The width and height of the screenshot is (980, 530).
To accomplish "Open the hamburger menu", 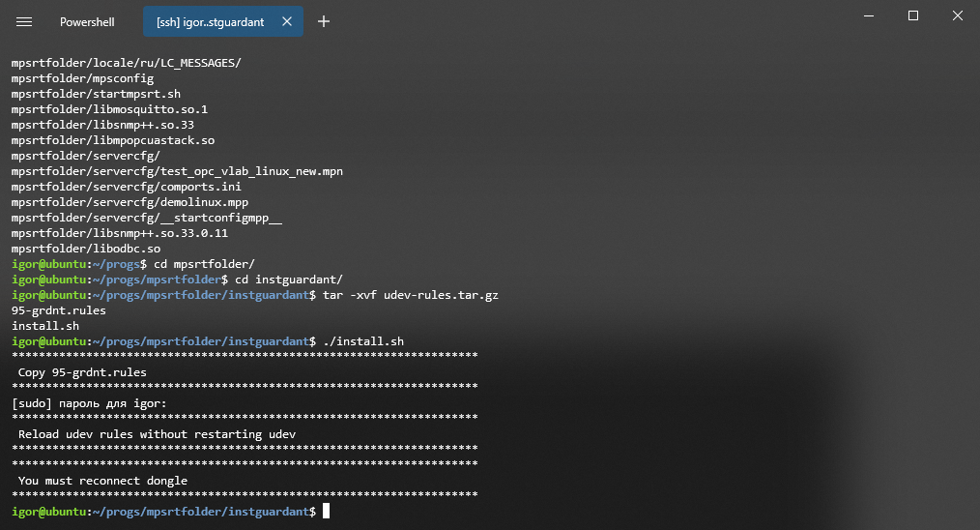I will (24, 22).
